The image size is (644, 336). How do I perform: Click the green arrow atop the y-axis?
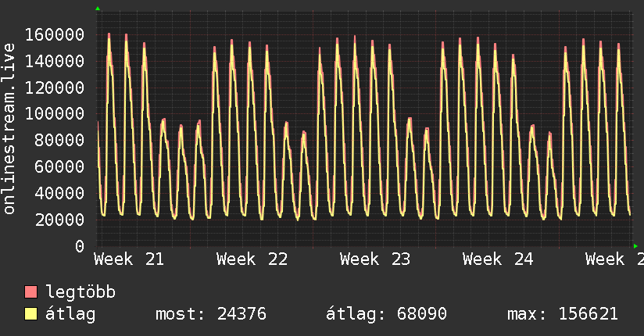(x=98, y=9)
